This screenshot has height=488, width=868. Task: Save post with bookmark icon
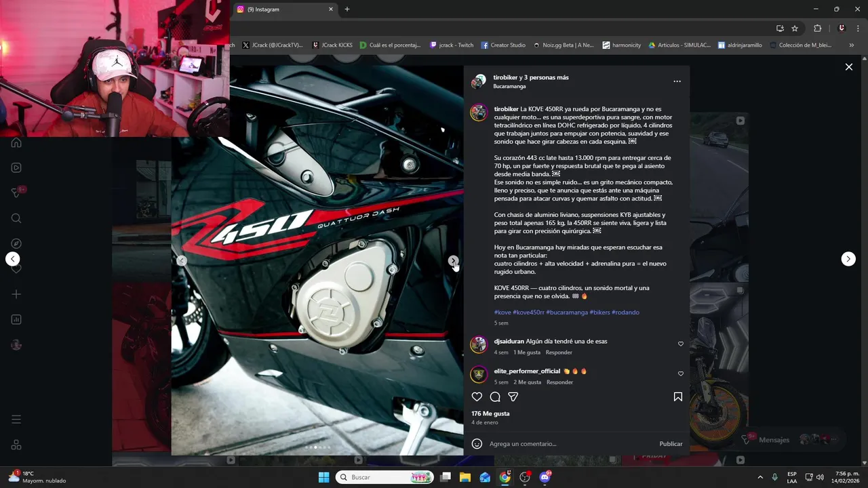677,396
